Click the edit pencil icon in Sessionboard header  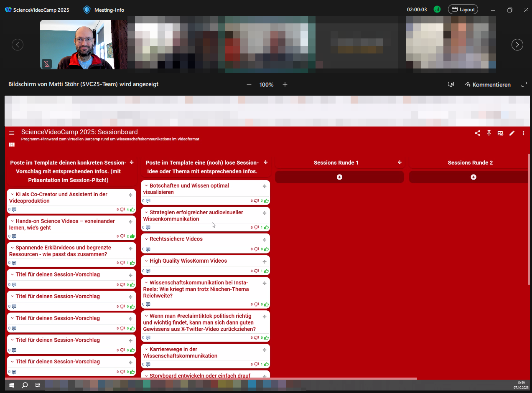pyautogui.click(x=512, y=133)
